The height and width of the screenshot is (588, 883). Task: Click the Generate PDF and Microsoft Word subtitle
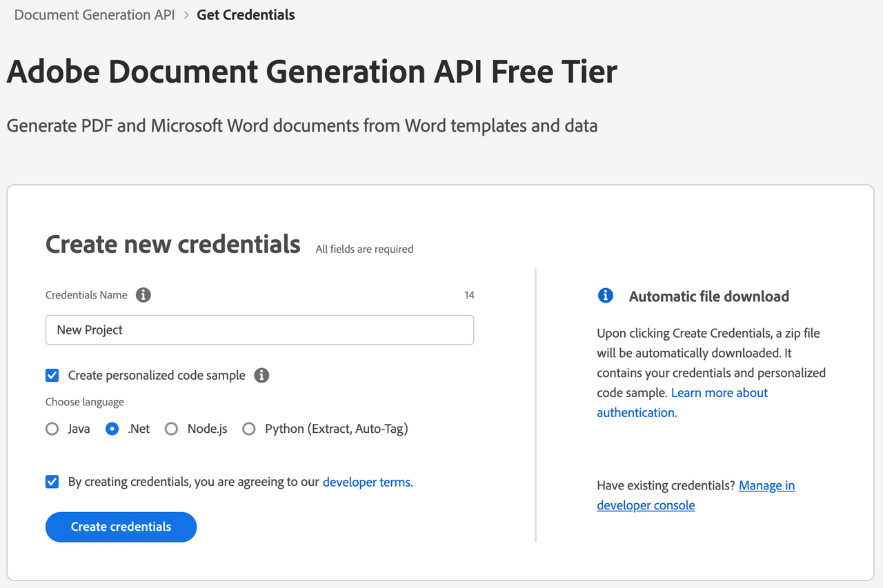coord(302,126)
